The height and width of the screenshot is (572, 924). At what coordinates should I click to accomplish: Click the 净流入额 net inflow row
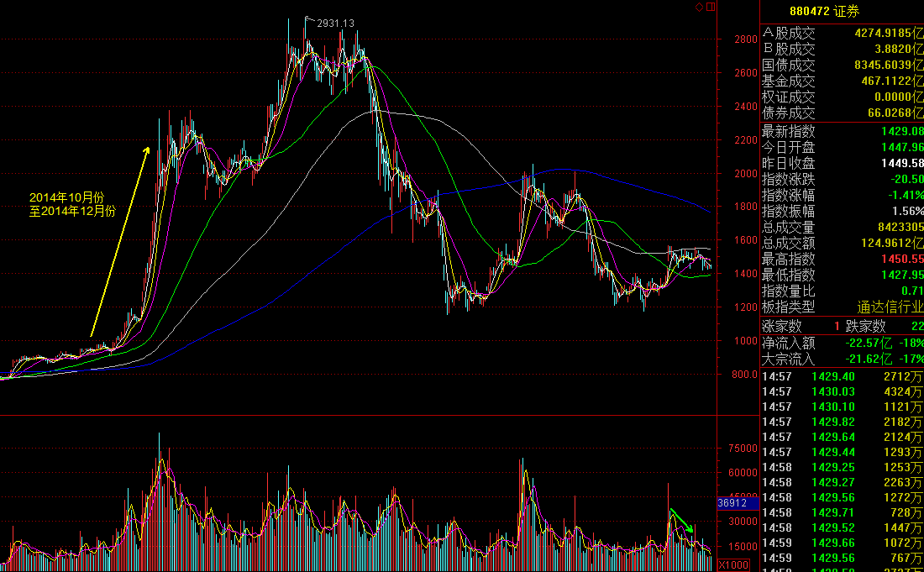pos(841,343)
